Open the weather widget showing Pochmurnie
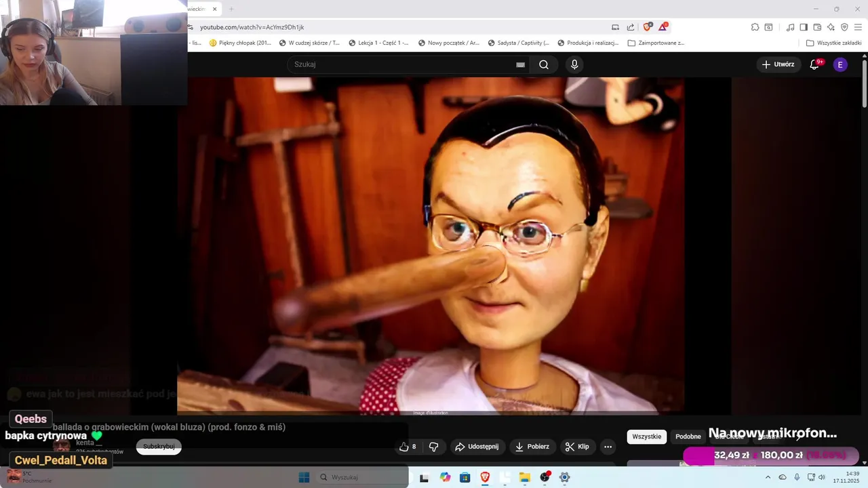Screen dimensions: 868x488 28,477
